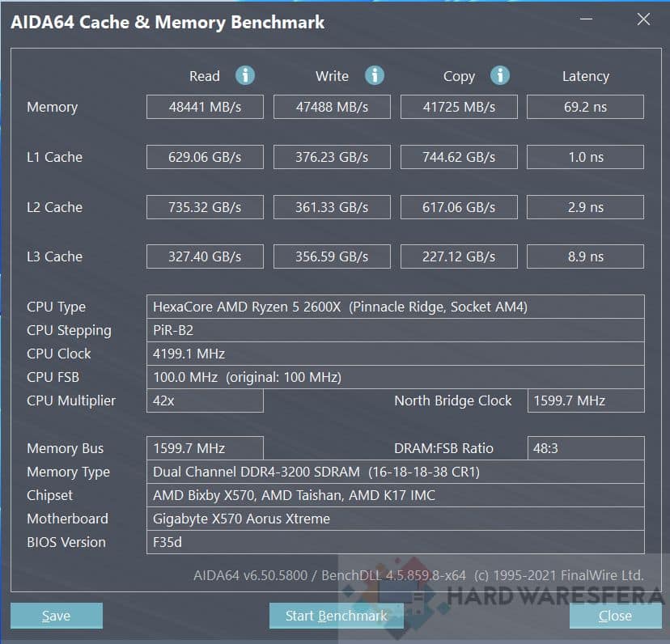
Task: Click the Write column info icon
Action: pyautogui.click(x=375, y=75)
